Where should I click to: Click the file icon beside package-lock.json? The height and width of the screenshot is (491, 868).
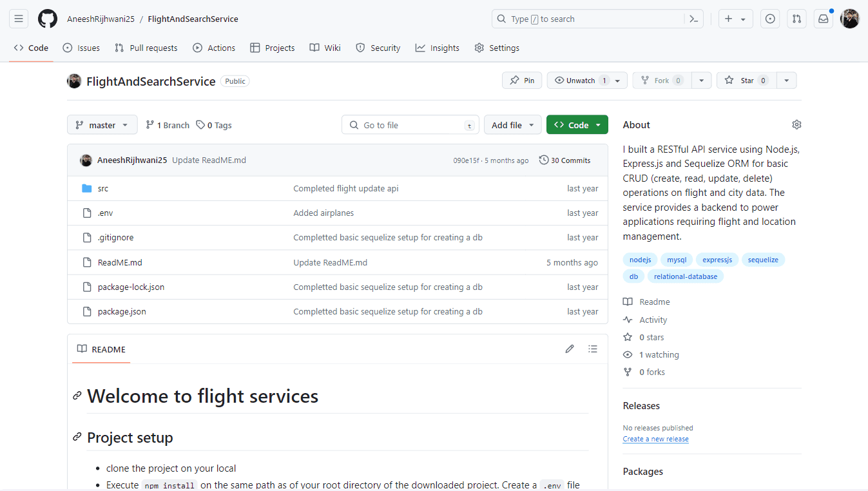point(87,287)
